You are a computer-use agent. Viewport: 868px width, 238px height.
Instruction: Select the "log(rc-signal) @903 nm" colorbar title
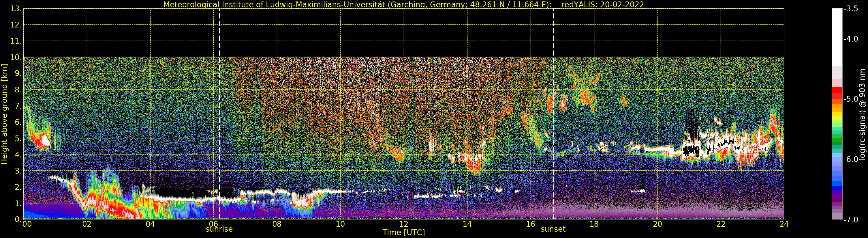pos(862,114)
